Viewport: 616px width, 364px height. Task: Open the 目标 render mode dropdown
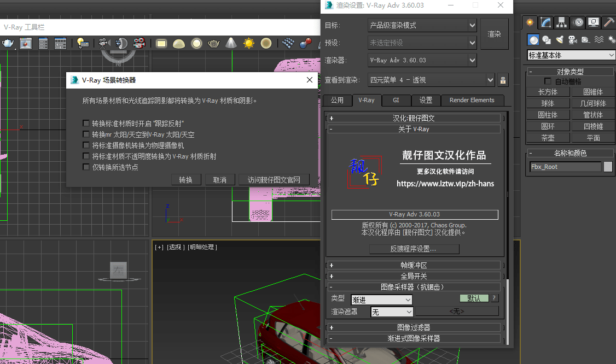422,26
